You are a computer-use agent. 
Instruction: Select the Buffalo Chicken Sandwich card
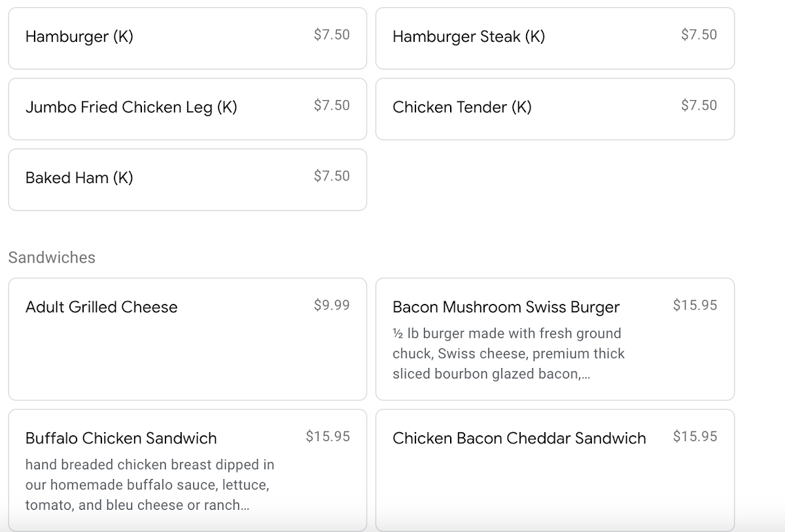[187, 471]
